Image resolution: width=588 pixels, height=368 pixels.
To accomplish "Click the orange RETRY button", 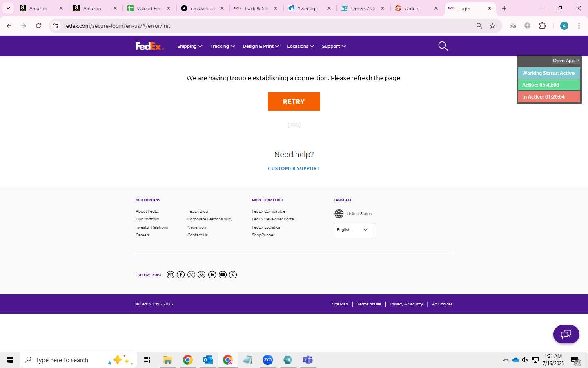I will (294, 101).
